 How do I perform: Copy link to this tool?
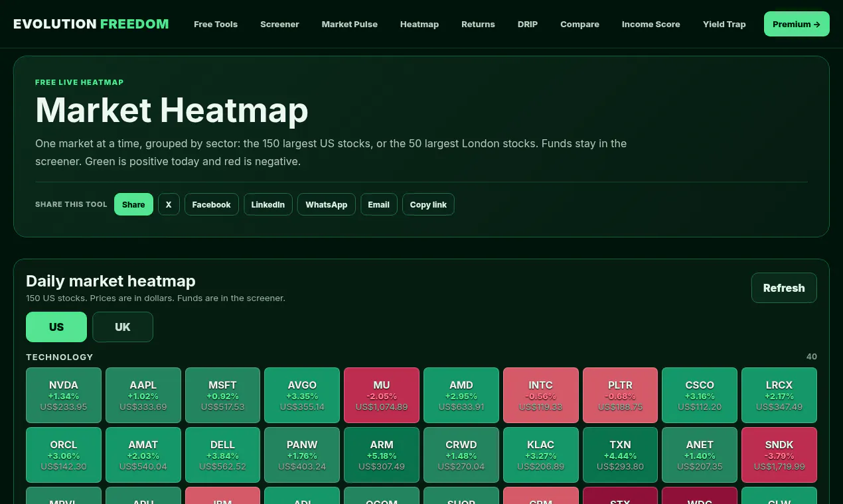428,204
